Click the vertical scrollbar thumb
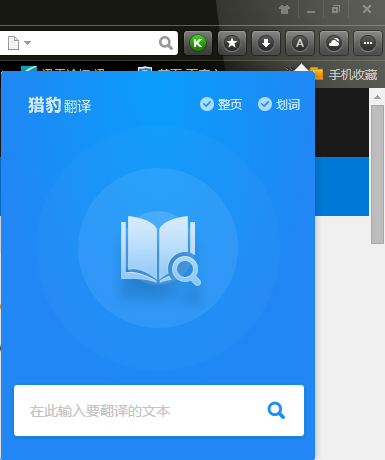The width and height of the screenshot is (385, 460). tap(377, 175)
